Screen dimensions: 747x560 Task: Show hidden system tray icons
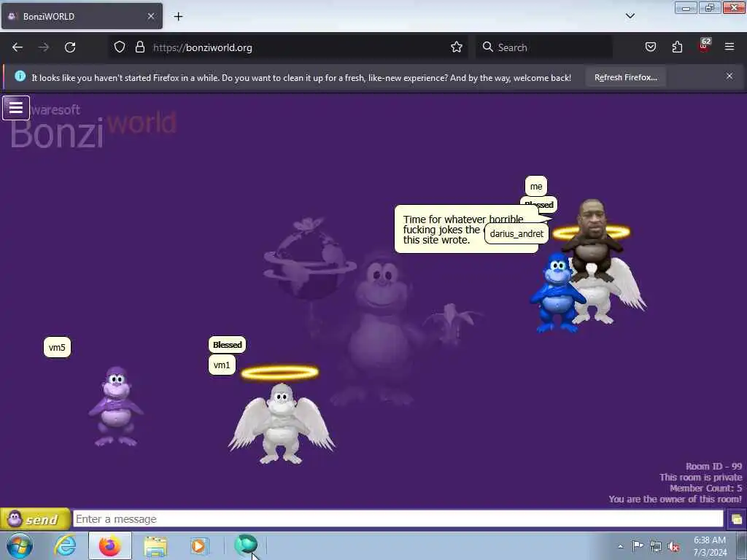620,546
